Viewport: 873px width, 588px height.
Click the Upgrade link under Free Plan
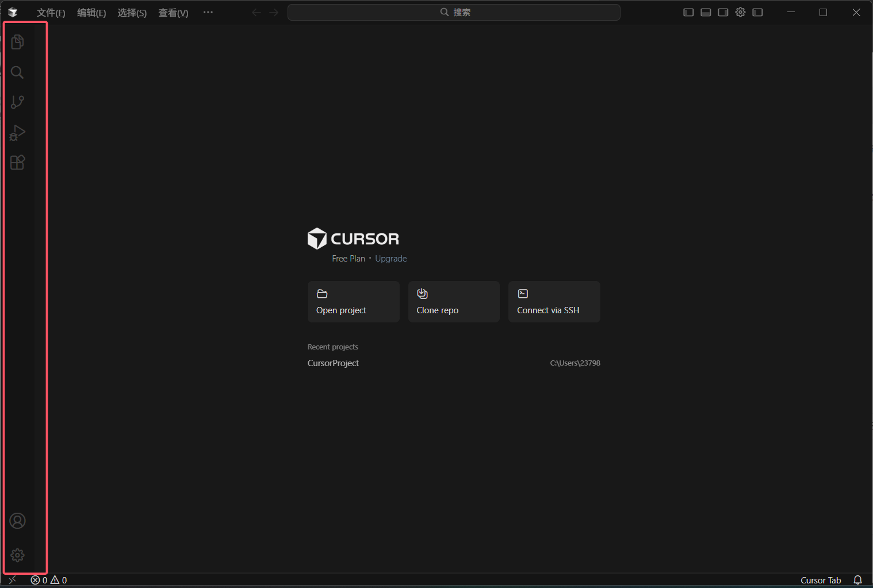390,258
